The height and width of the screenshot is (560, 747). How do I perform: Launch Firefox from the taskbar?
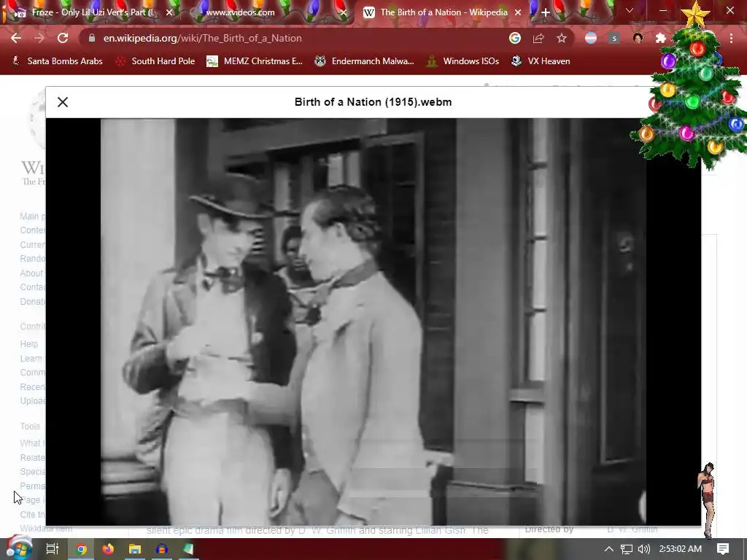tap(108, 549)
